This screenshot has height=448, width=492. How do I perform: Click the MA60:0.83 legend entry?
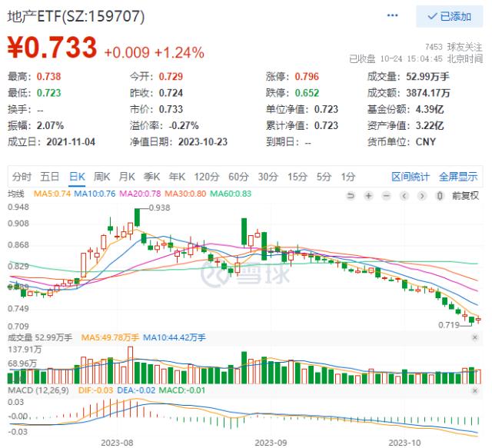tap(231, 194)
